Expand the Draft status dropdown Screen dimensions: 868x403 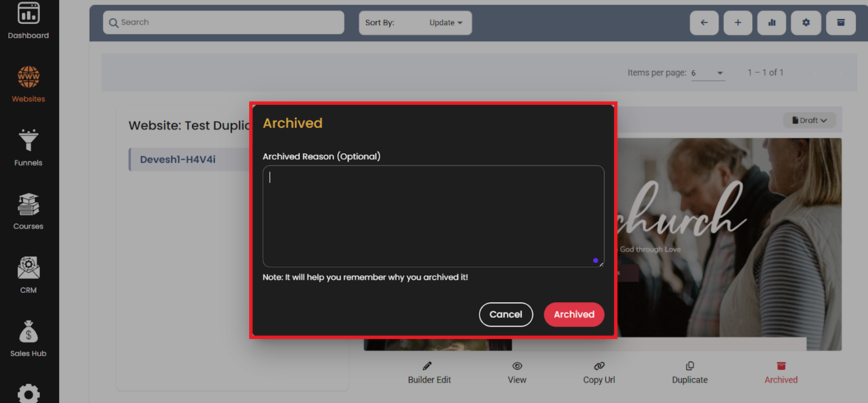click(809, 120)
